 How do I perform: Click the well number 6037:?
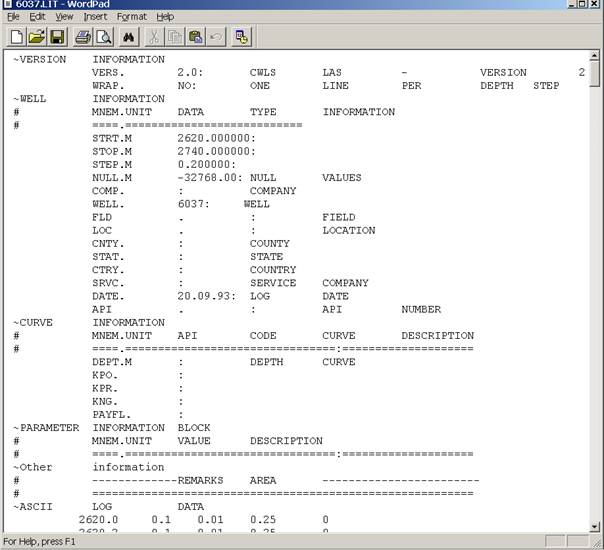(194, 204)
